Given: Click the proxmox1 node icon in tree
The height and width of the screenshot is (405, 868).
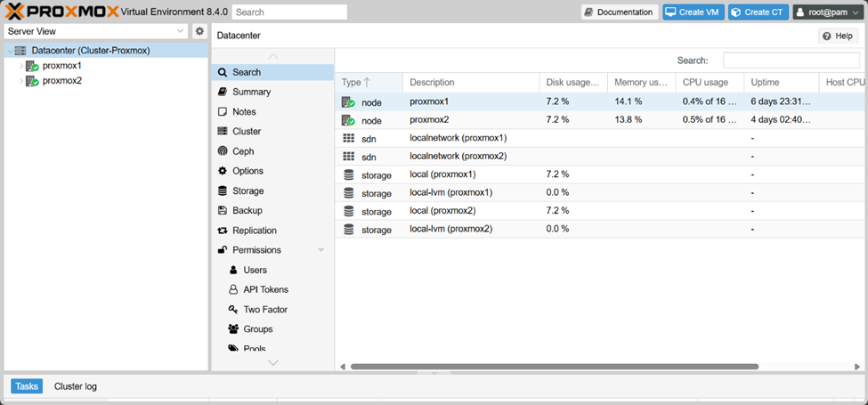Looking at the screenshot, I should coord(32,66).
